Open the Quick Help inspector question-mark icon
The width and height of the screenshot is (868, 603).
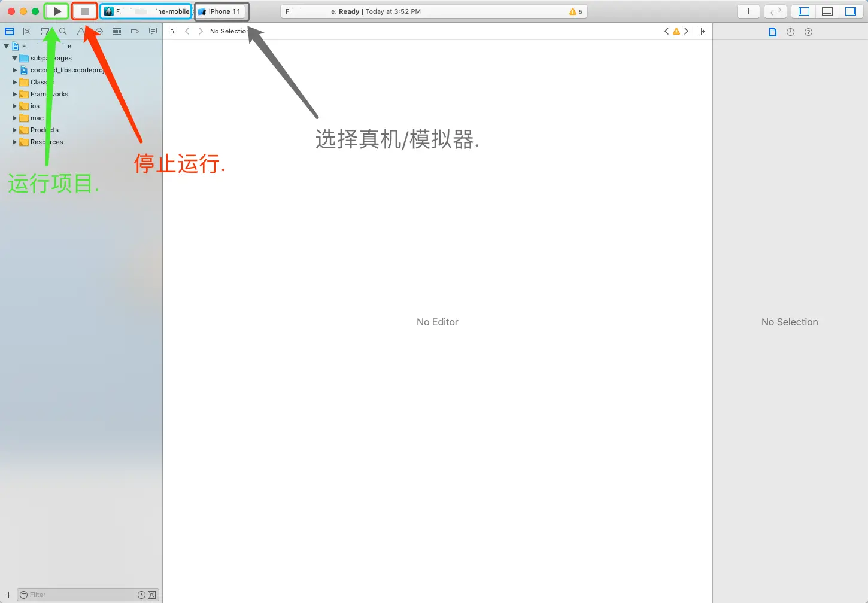(808, 32)
